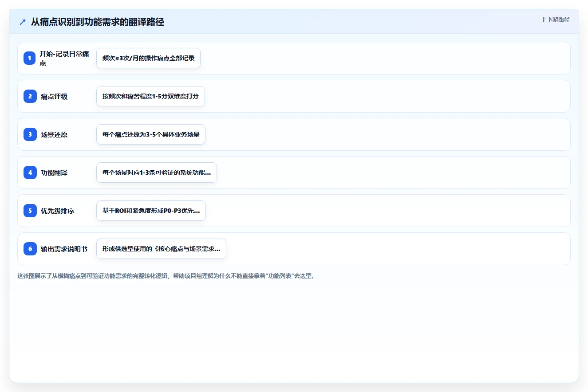Image resolution: width=588 pixels, height=392 pixels.
Task: Click the 上下游路径 label in header
Action: 555,20
